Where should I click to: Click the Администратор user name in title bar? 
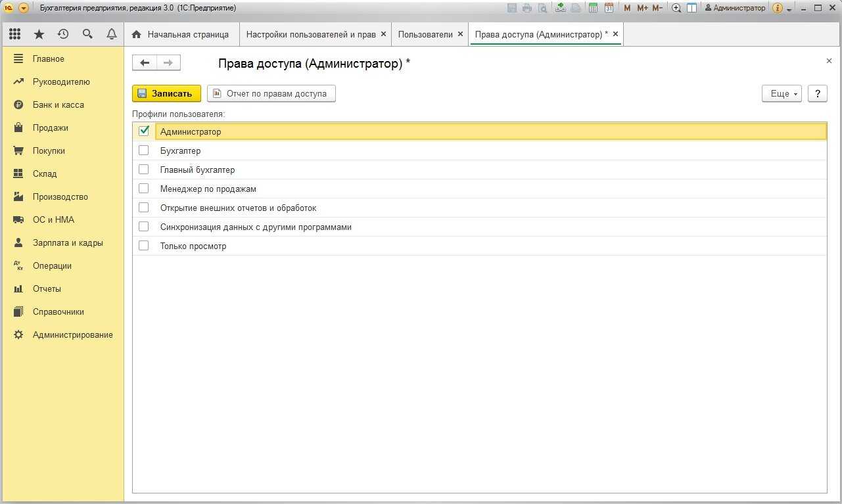[735, 8]
